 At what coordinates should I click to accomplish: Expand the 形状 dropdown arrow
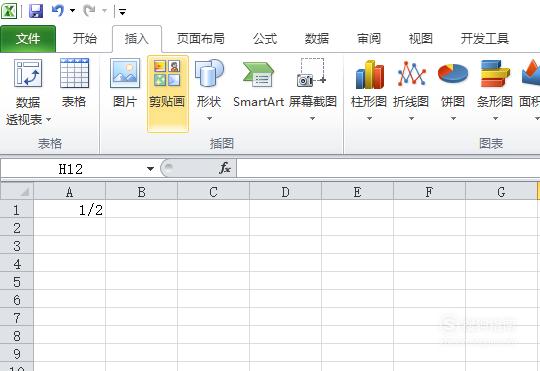pyautogui.click(x=209, y=118)
